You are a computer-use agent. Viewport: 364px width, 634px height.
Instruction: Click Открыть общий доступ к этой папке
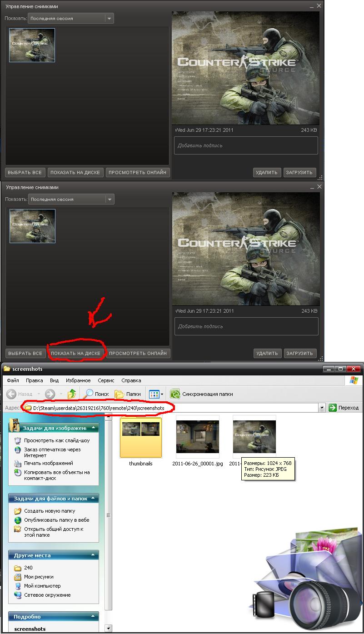tap(54, 532)
